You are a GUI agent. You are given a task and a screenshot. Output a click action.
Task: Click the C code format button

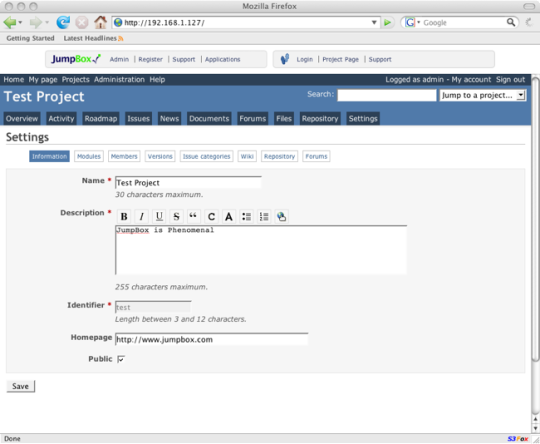(211, 217)
